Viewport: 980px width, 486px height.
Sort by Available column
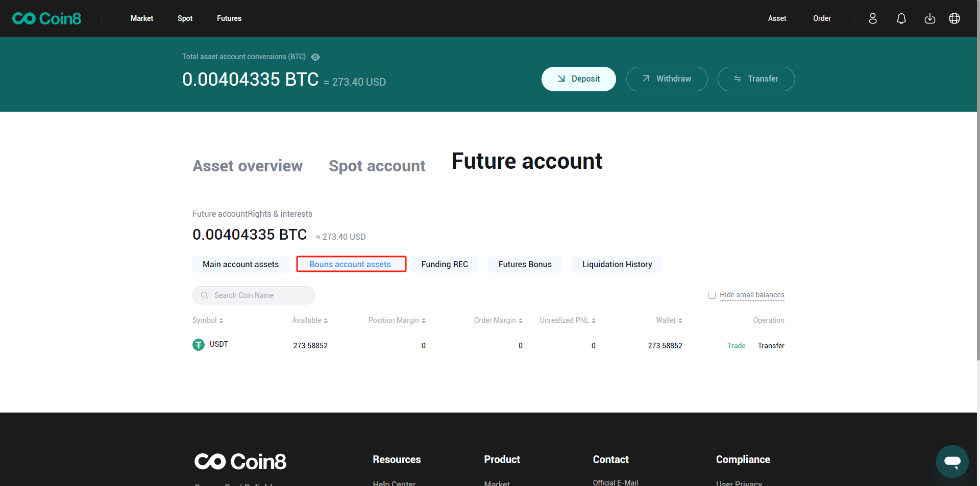click(310, 320)
